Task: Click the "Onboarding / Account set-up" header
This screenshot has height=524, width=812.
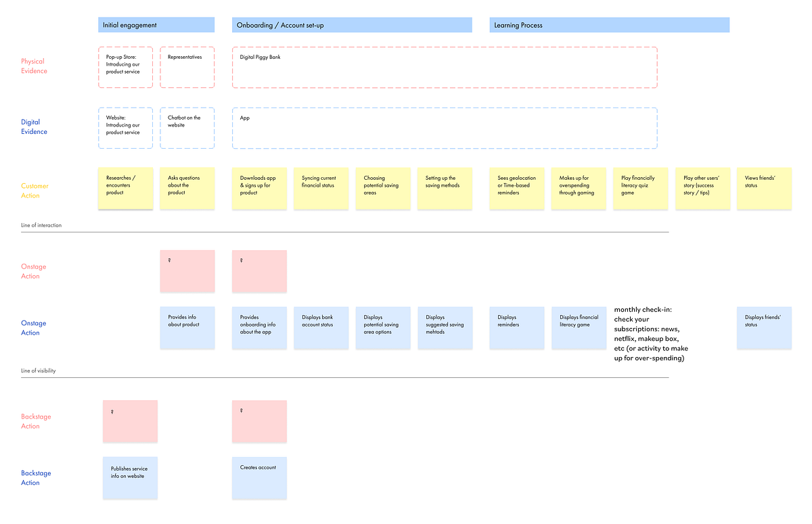Action: tap(352, 24)
